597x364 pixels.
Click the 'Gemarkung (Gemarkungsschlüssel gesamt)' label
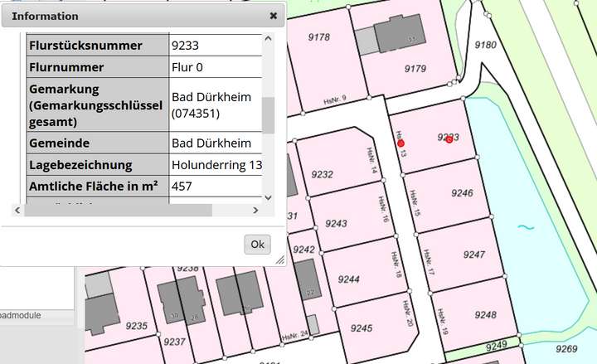tap(98, 105)
